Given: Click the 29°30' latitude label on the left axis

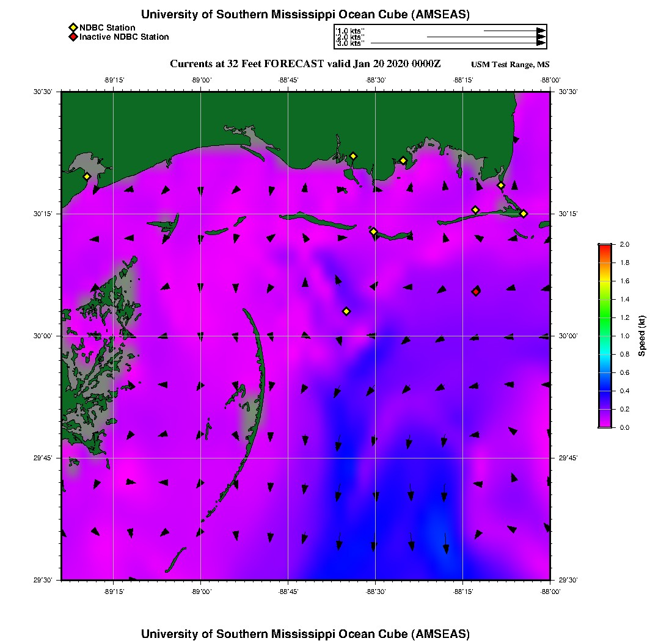Looking at the screenshot, I should click(43, 580).
